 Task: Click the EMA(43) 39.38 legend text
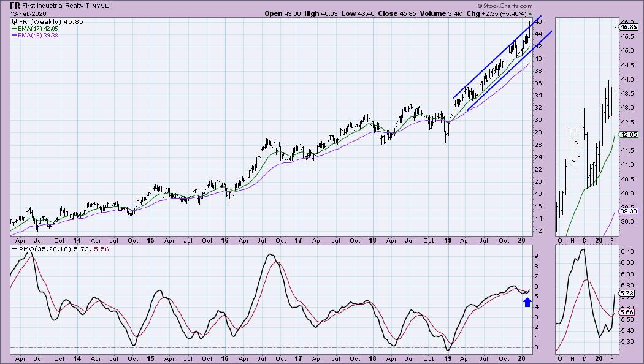(x=38, y=36)
